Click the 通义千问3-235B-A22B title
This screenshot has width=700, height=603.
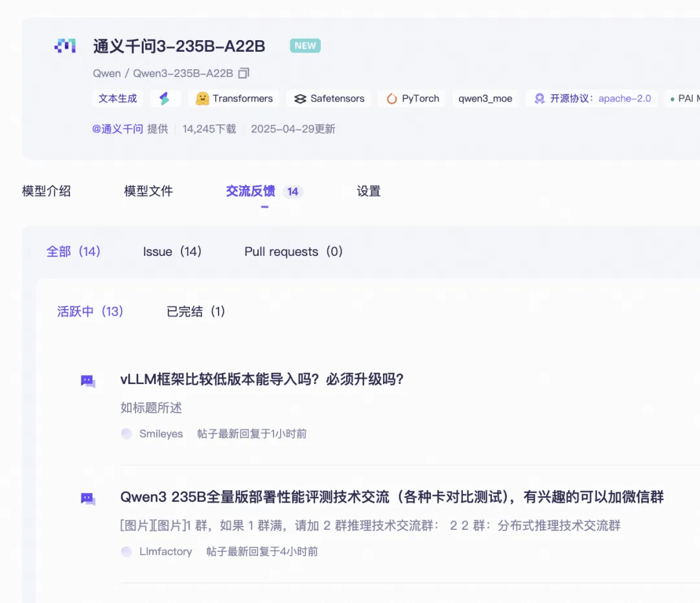(179, 46)
